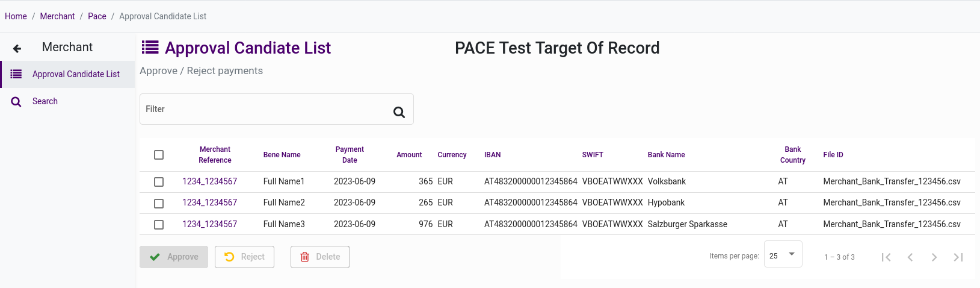Go to the previous page arrow
This screenshot has height=288, width=980.
[910, 257]
